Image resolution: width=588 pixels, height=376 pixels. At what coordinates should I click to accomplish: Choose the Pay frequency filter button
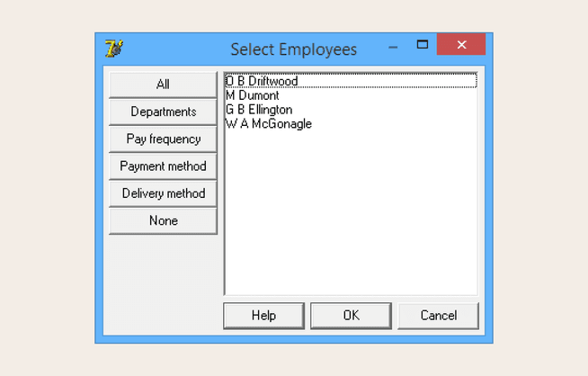[163, 139]
